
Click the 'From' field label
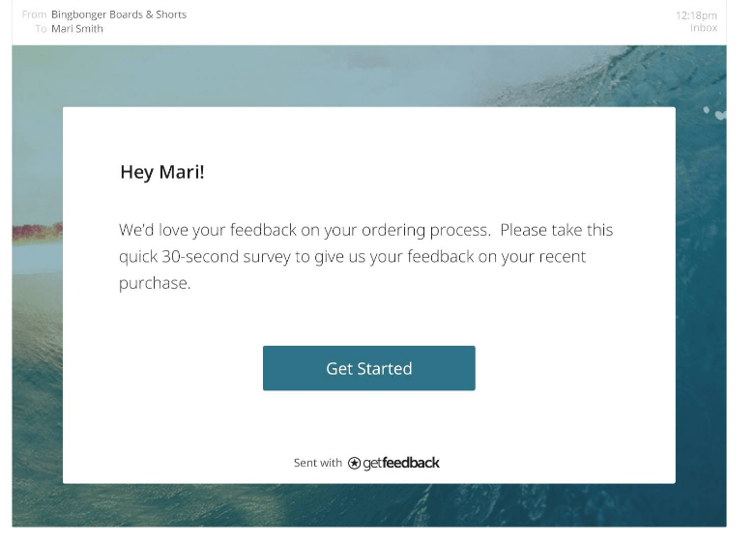point(34,14)
